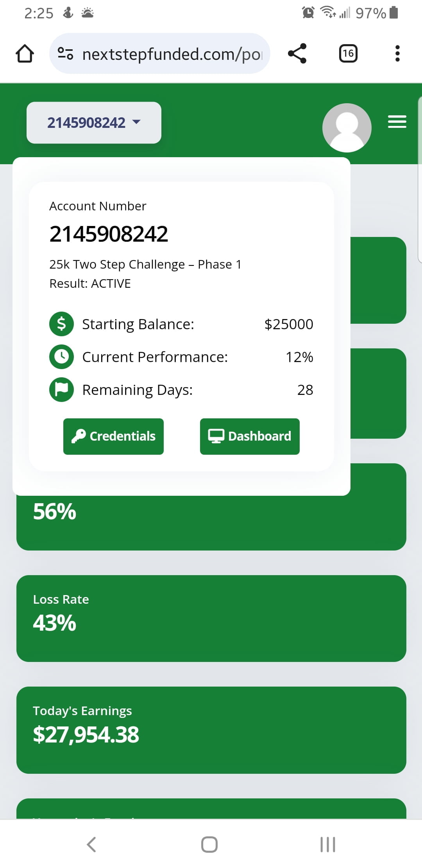Open the tab switcher showing 16 tabs
Viewport: 422px width, 868px height.
tap(348, 54)
